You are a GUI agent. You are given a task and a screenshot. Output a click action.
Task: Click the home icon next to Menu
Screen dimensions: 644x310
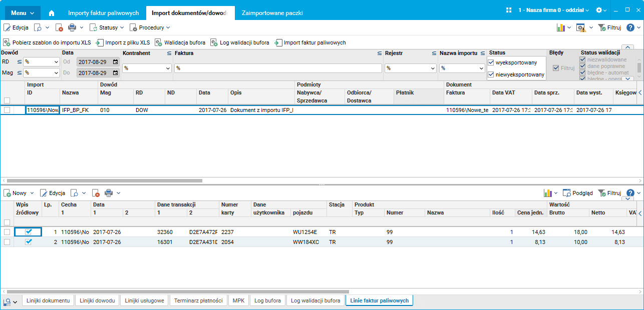[52, 12]
